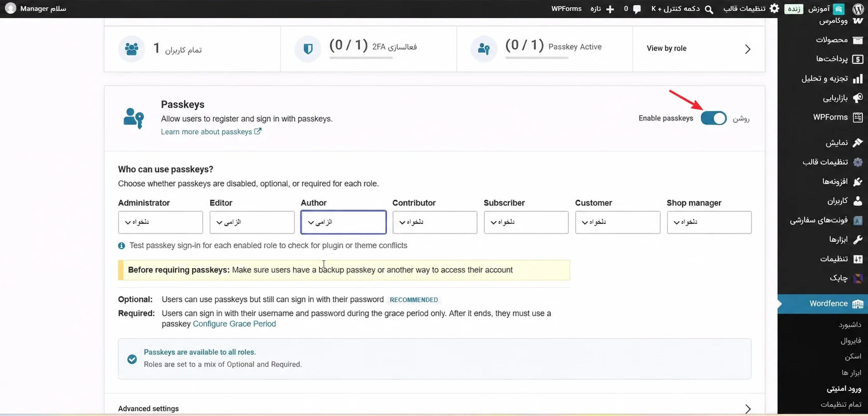Open the Customer role passkey dropdown
The image size is (868, 416).
pos(617,222)
